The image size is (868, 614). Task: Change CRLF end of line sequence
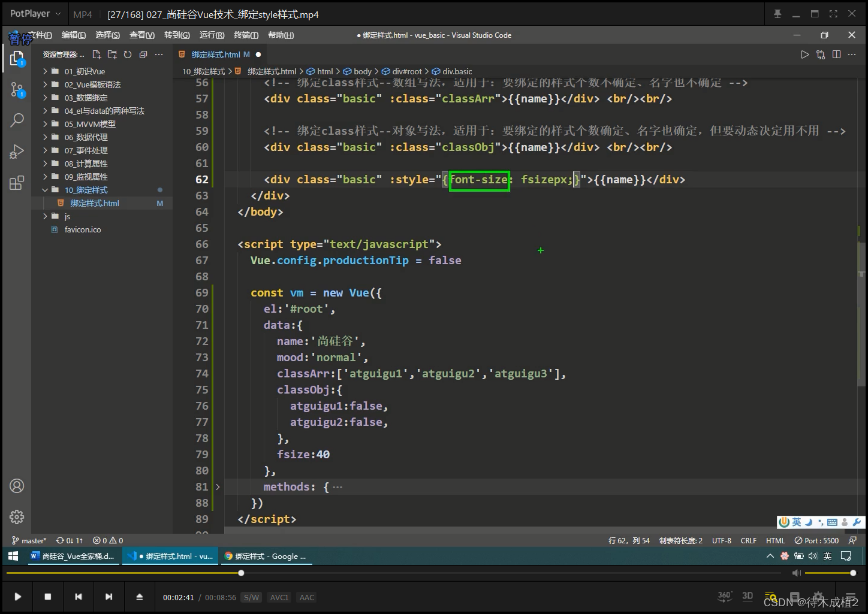tap(748, 540)
